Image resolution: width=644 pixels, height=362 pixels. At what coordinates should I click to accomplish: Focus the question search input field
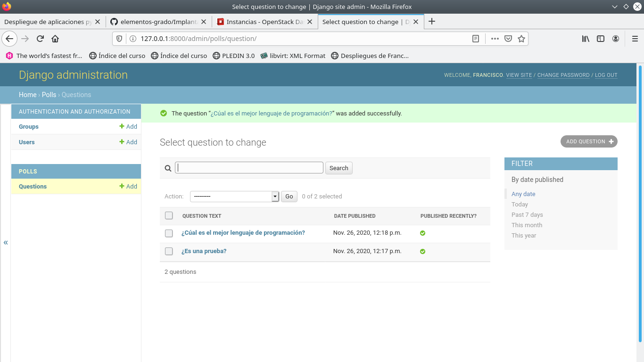(x=249, y=168)
